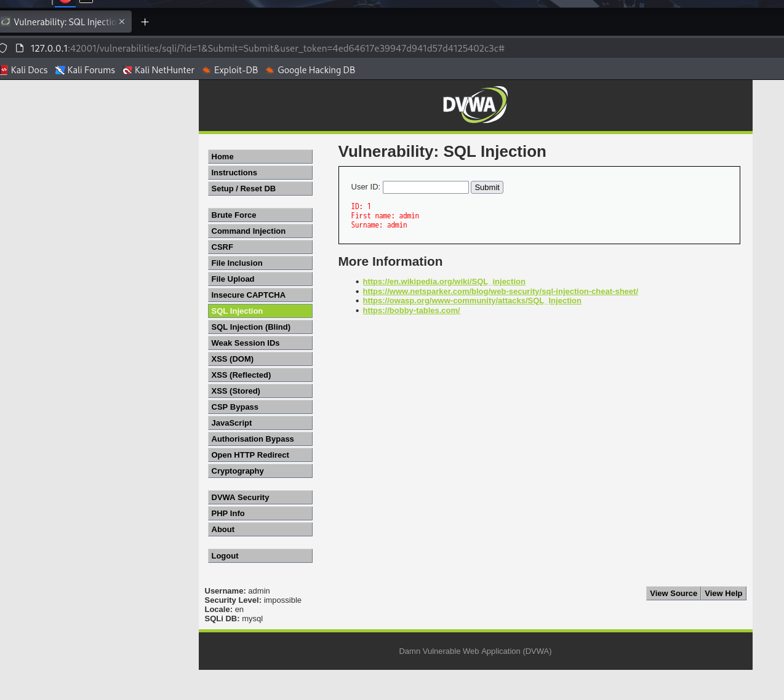
Task: Open the bobby-tables.com link
Action: click(411, 311)
